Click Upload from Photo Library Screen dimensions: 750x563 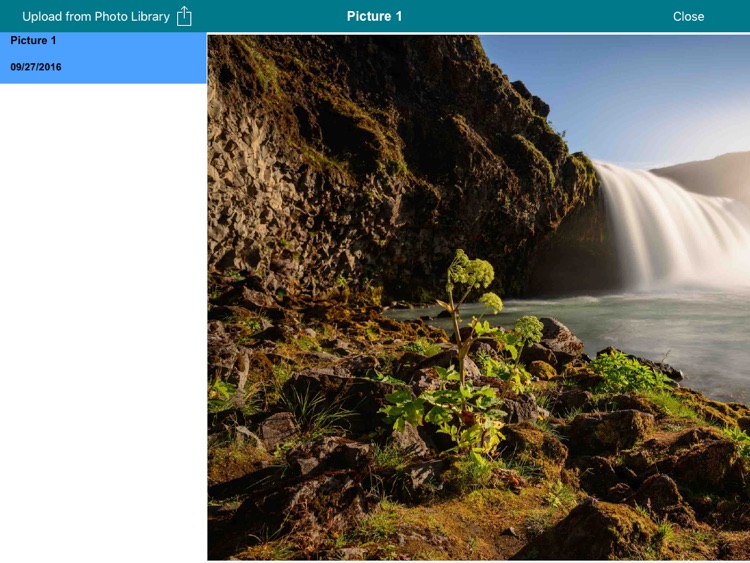tap(96, 16)
